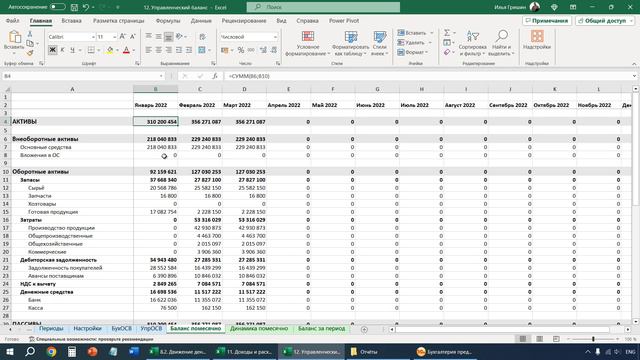640x360 pixels.
Task: Click the Center horizontal alignment icon
Action: 158,50
